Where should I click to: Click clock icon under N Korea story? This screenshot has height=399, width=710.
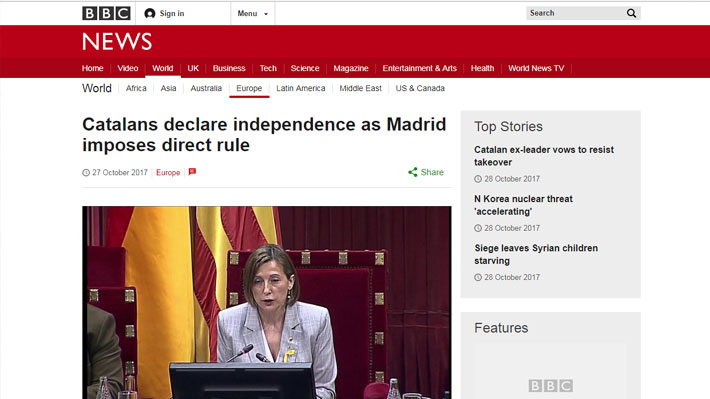click(x=478, y=228)
